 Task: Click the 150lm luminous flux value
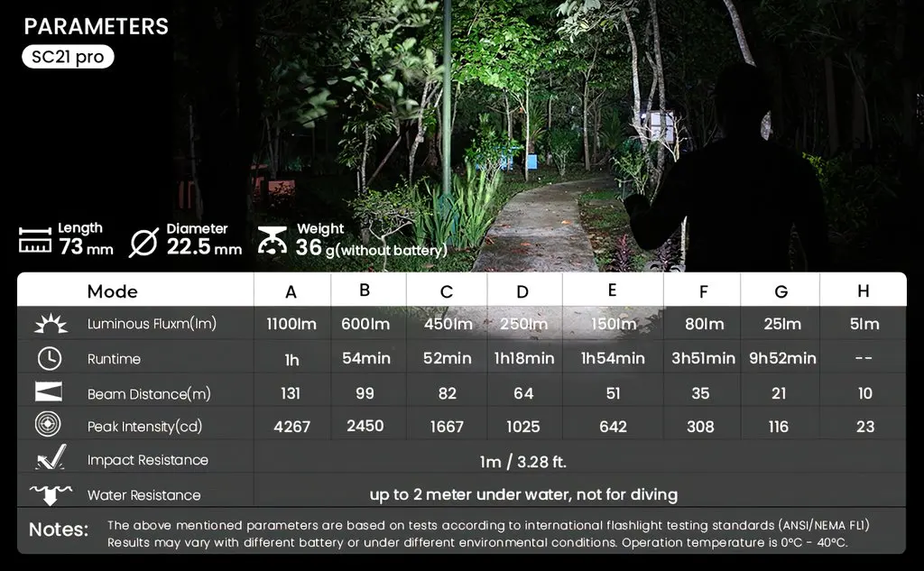pyautogui.click(x=613, y=324)
